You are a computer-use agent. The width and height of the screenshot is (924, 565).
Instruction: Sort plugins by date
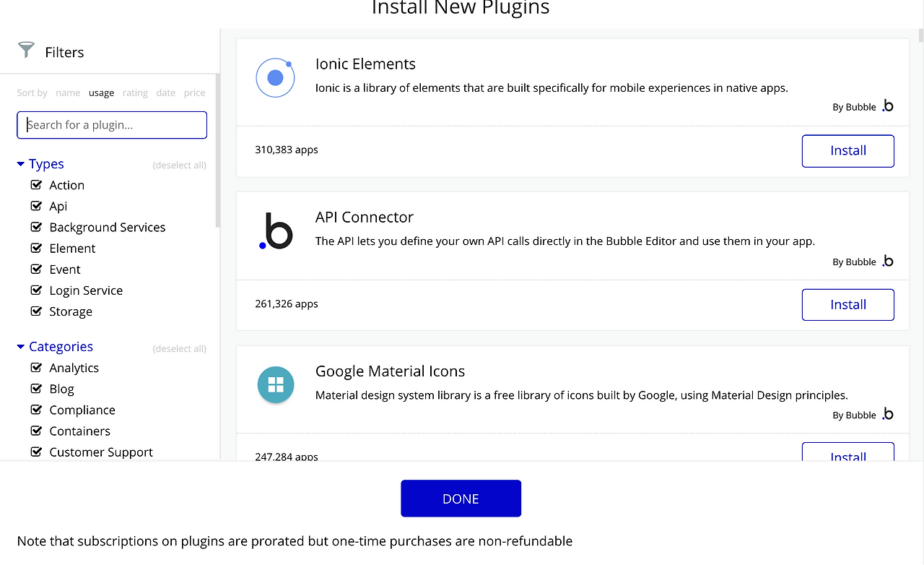[x=166, y=92]
